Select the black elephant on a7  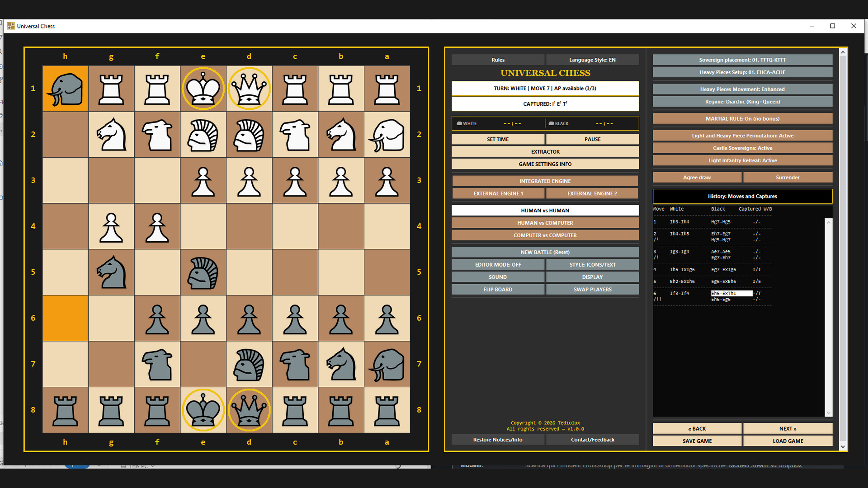[387, 364]
